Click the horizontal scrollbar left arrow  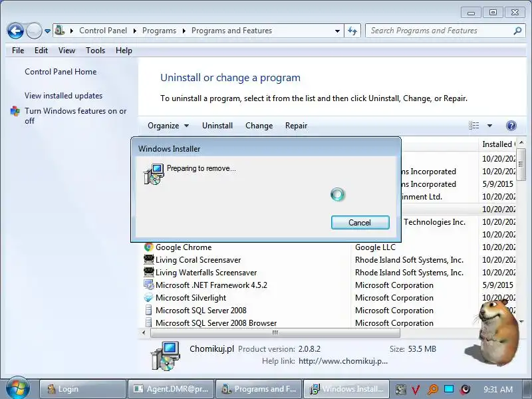tap(144, 333)
